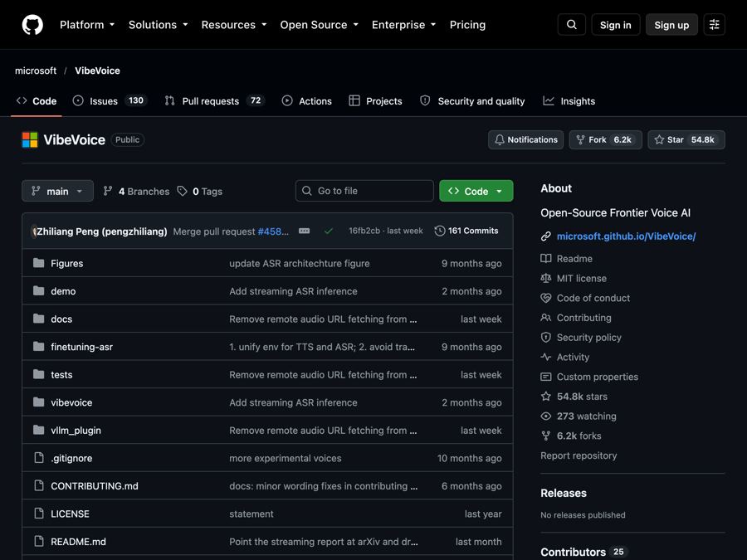Click the Readme book icon
The height and width of the screenshot is (560, 747).
tap(546, 259)
